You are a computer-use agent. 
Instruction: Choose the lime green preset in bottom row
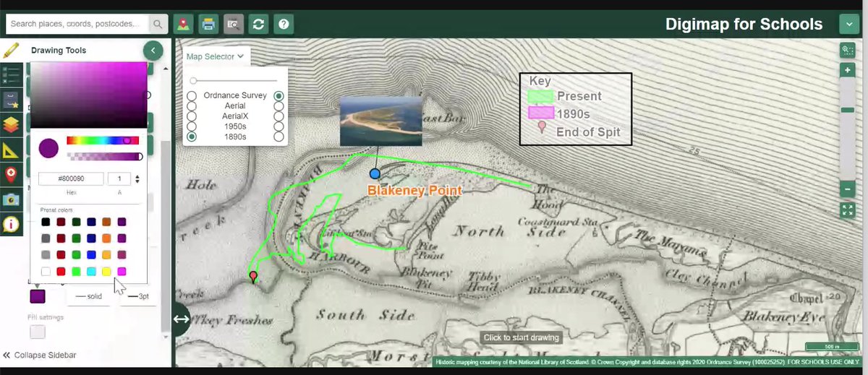click(76, 272)
